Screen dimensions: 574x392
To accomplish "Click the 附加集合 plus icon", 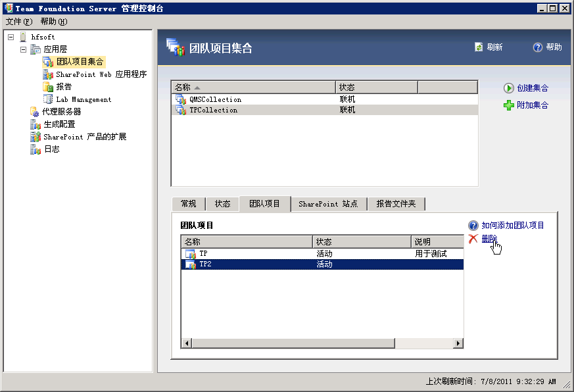I will (508, 105).
